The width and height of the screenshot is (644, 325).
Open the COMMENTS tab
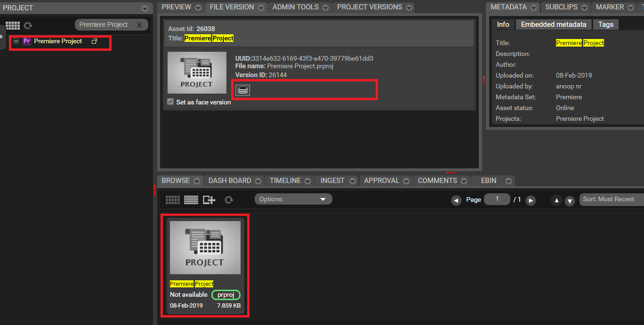point(437,181)
